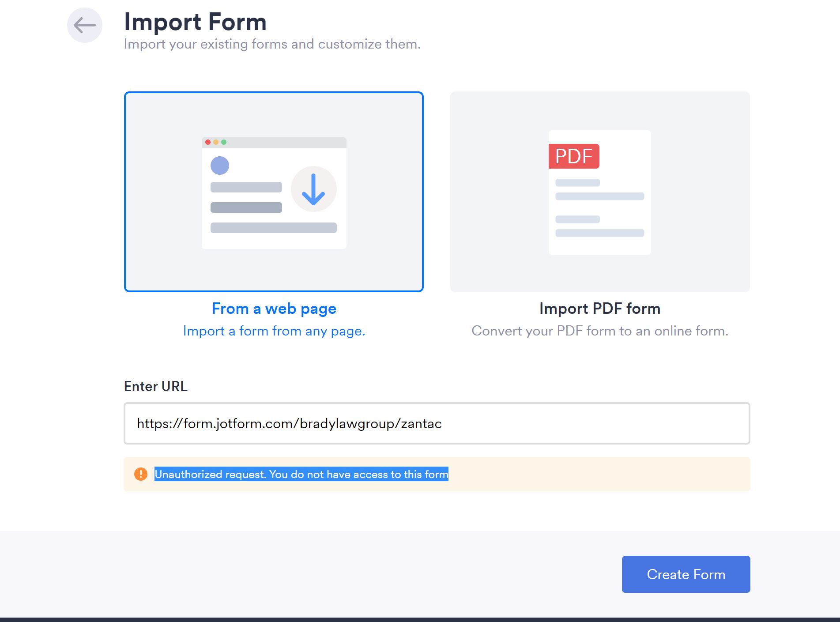
Task: Click the Create Form button
Action: [685, 574]
